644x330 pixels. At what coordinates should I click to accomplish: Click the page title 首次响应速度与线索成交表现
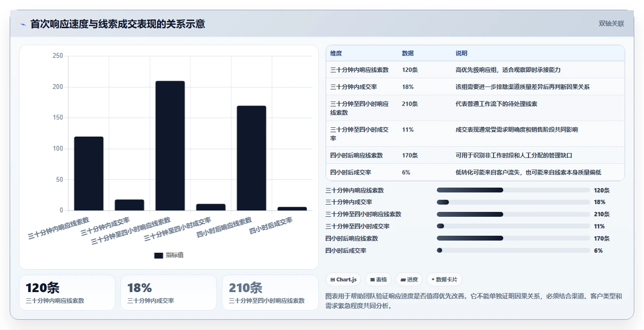click(x=117, y=24)
